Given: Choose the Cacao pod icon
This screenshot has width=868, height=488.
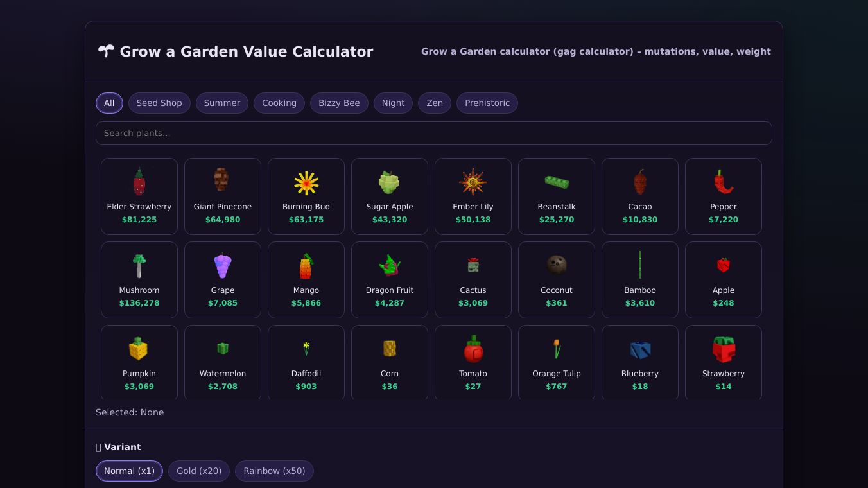Looking at the screenshot, I should pos(640,182).
